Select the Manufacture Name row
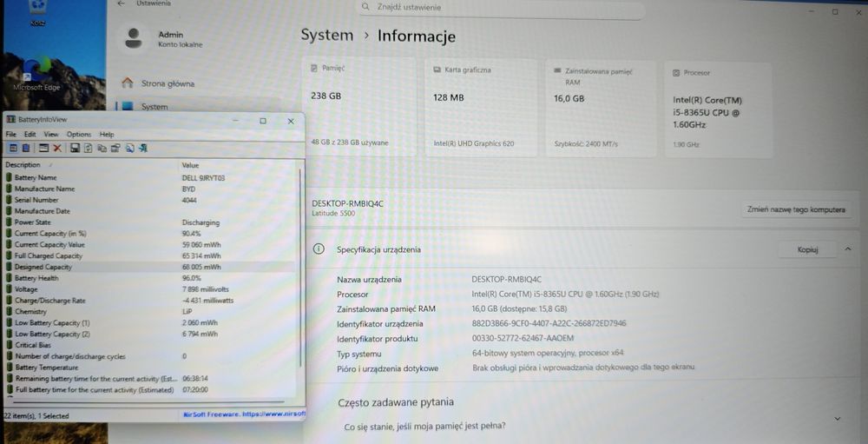The height and width of the screenshot is (444, 868). click(149, 189)
